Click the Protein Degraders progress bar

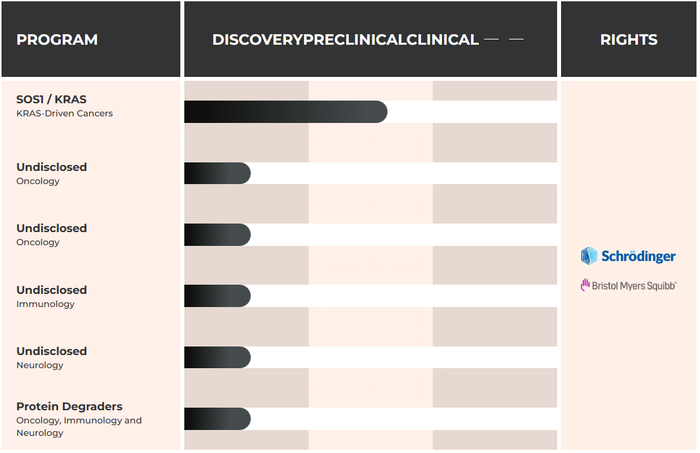217,419
